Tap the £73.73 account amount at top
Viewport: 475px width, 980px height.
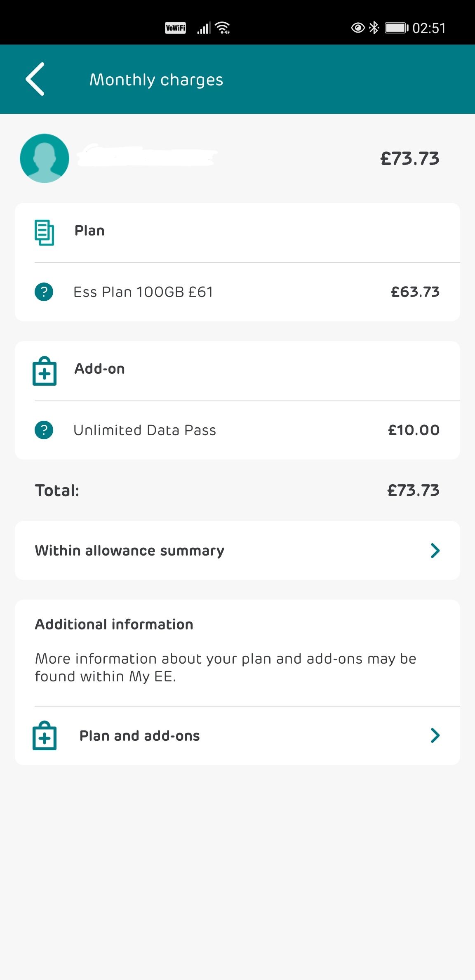pyautogui.click(x=409, y=159)
